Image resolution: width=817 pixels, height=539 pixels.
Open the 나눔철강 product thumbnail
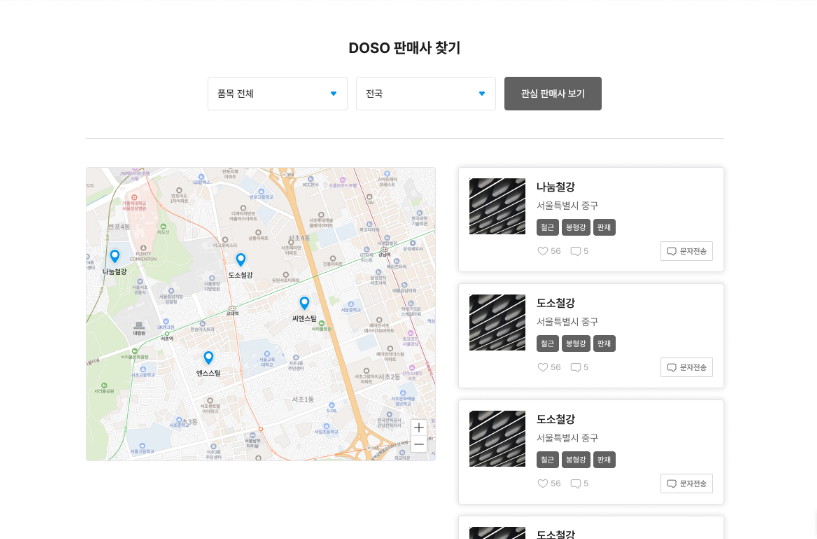pyautogui.click(x=497, y=206)
